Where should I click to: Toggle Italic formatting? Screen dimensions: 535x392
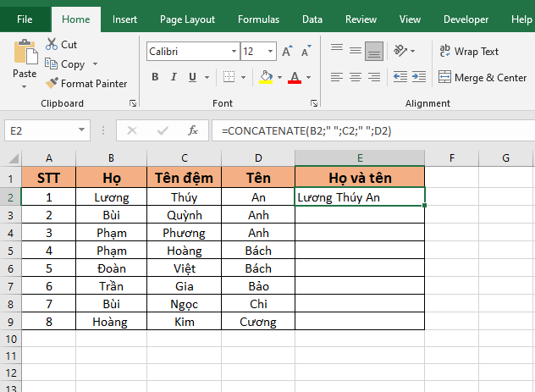point(176,78)
